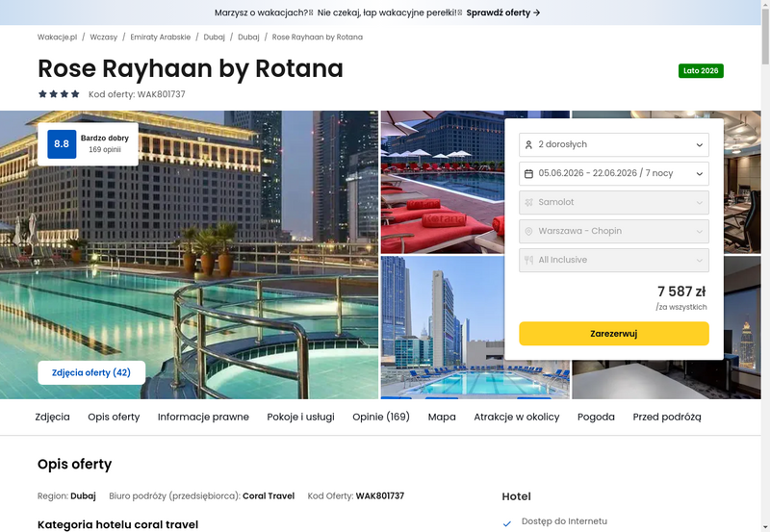
Task: Open Zdjęcia oferty (42) photo gallery
Action: coord(91,372)
